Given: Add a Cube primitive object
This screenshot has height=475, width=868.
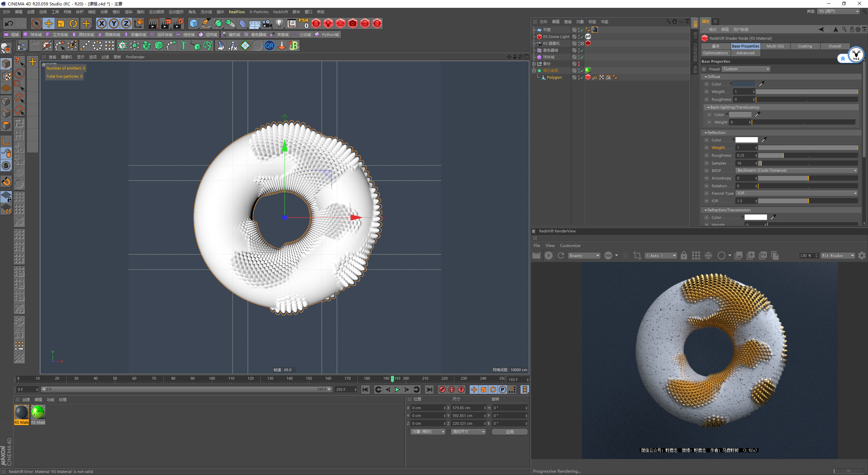Looking at the screenshot, I should click(x=194, y=23).
